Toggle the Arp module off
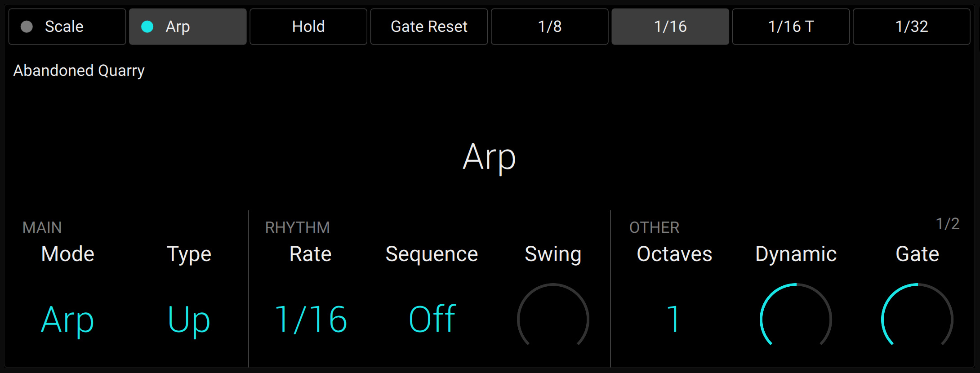The height and width of the screenshot is (373, 980). 187,27
